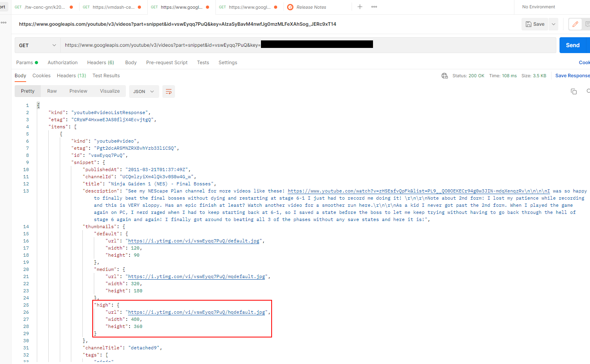Open response Cookies tab
The image size is (590, 364).
(x=41, y=76)
